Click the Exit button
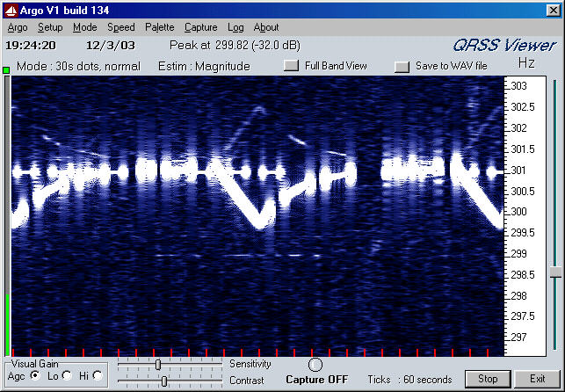The image size is (565, 392). point(537,380)
